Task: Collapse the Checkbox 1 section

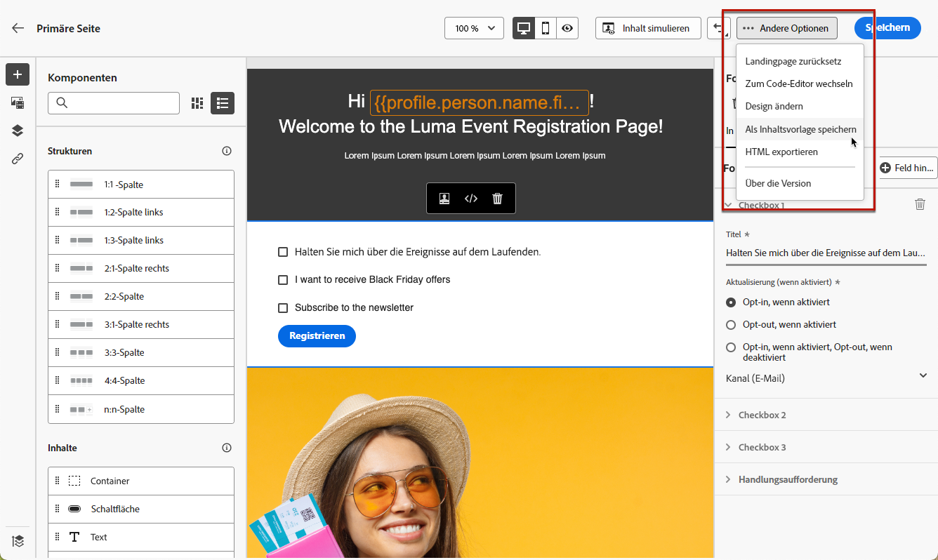Action: point(728,205)
